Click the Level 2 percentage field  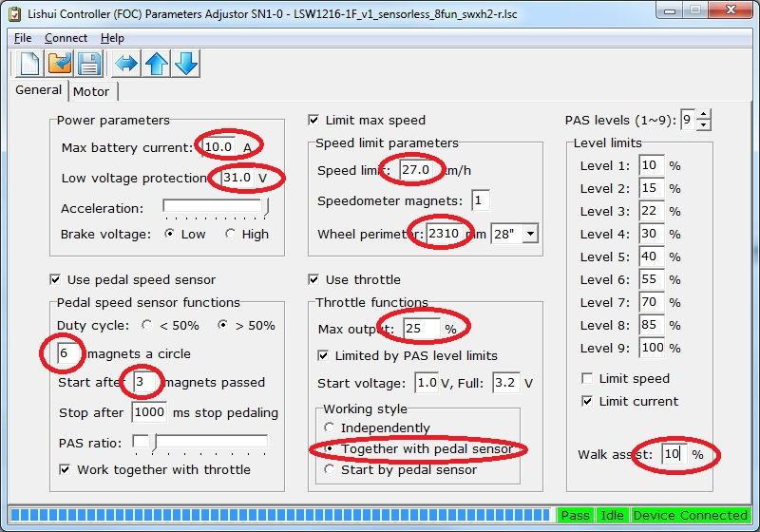click(652, 188)
